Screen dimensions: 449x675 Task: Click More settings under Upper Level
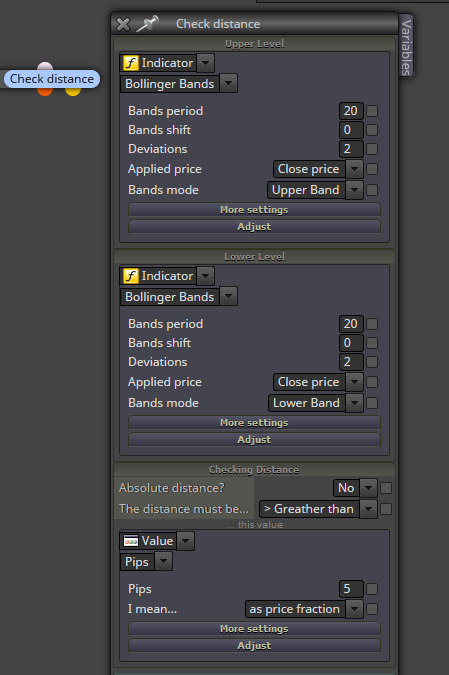[254, 210]
